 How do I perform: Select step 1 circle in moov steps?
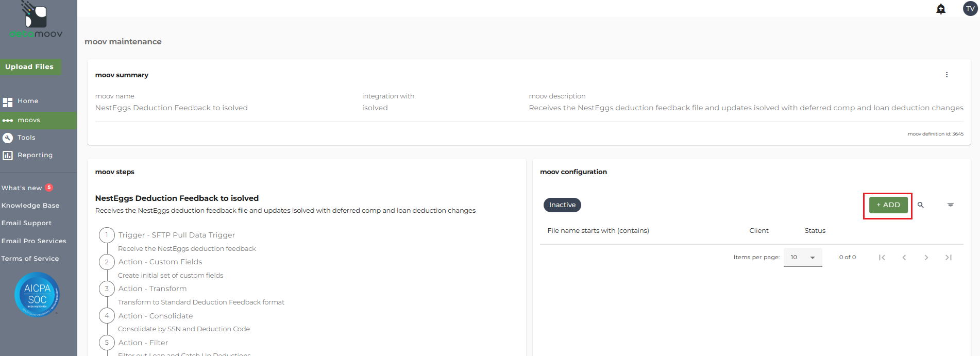(x=107, y=235)
